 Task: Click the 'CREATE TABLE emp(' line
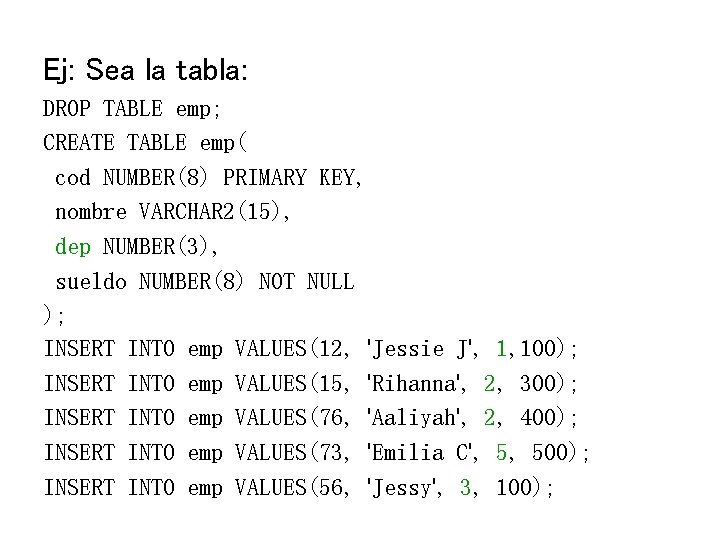click(145, 142)
